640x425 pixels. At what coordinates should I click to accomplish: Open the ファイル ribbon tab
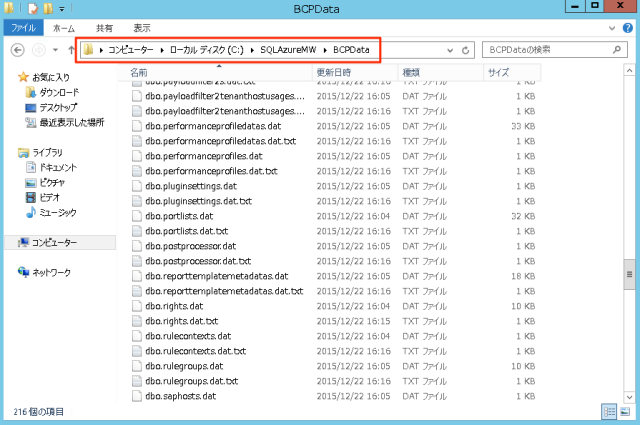pos(23,28)
